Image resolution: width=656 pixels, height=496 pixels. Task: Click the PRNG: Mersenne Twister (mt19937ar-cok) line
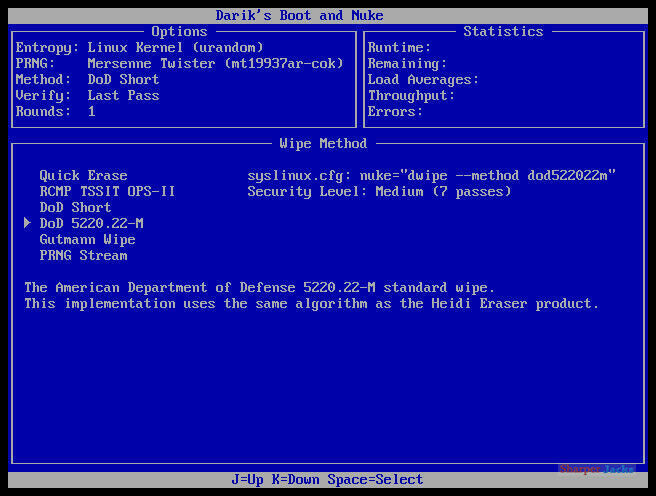click(179, 64)
